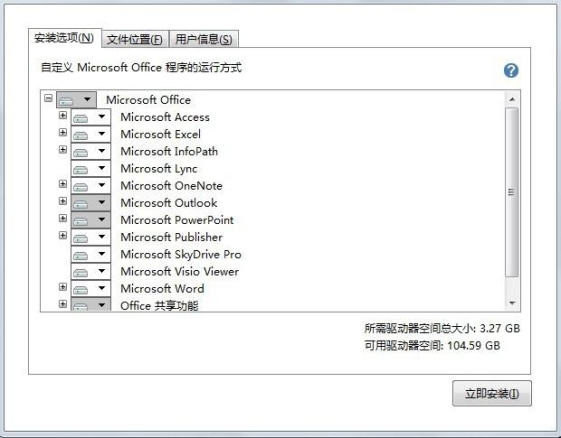561x438 pixels.
Task: Click the scrollbar down arrow in feature list
Action: click(x=512, y=303)
